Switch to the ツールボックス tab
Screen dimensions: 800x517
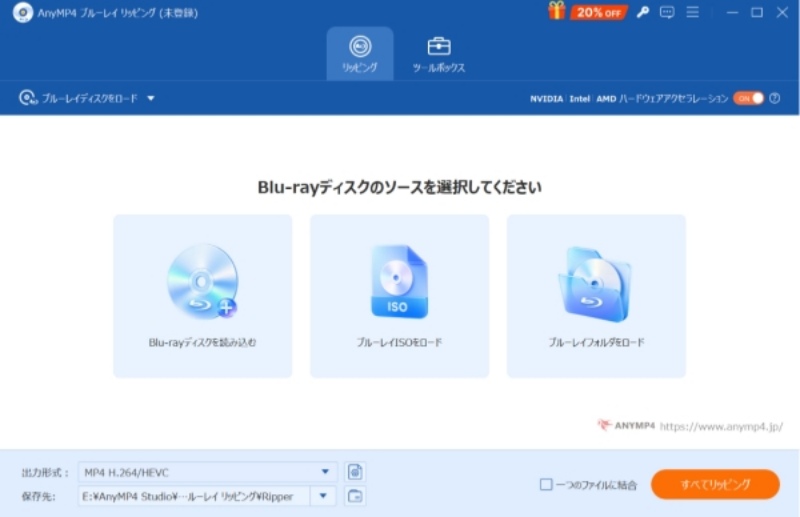(439, 54)
